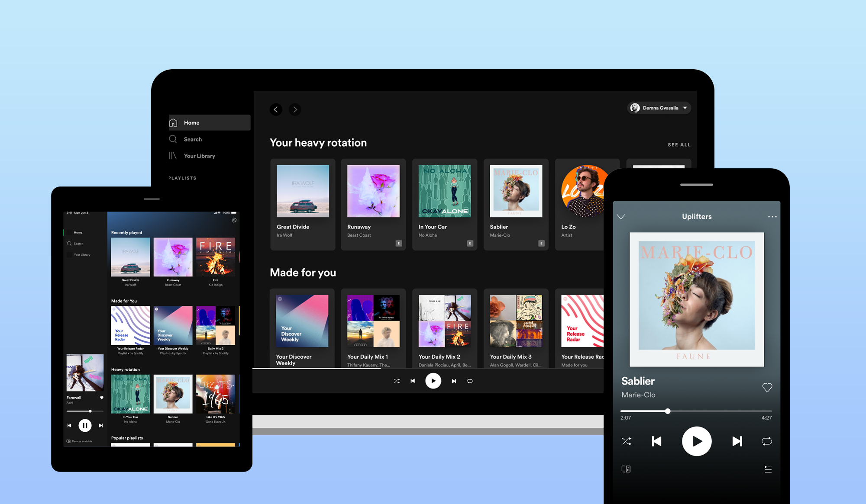Pause playback on the tablet mini-player
This screenshot has width=866, height=504.
[85, 425]
